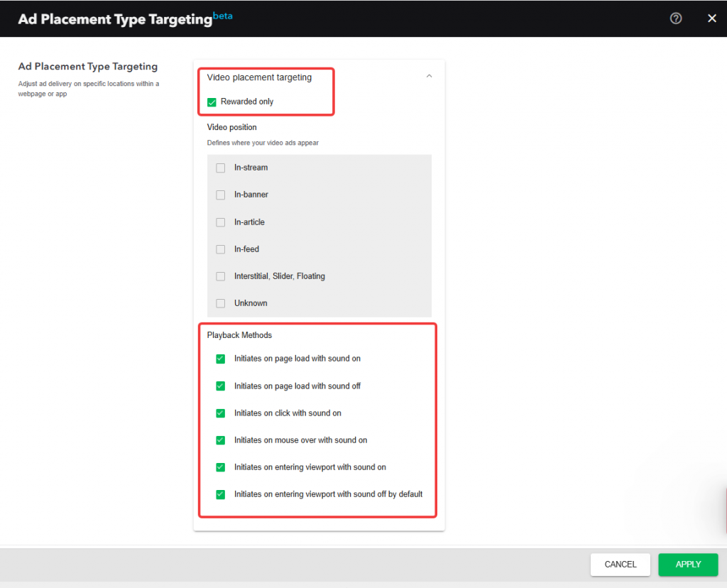Uncheck Initiates on click with sound on
The width and height of the screenshot is (727, 588).
point(221,413)
